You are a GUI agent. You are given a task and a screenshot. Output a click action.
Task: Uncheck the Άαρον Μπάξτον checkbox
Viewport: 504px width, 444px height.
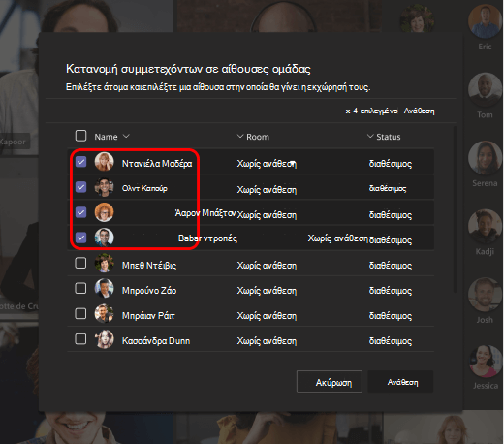[80, 212]
